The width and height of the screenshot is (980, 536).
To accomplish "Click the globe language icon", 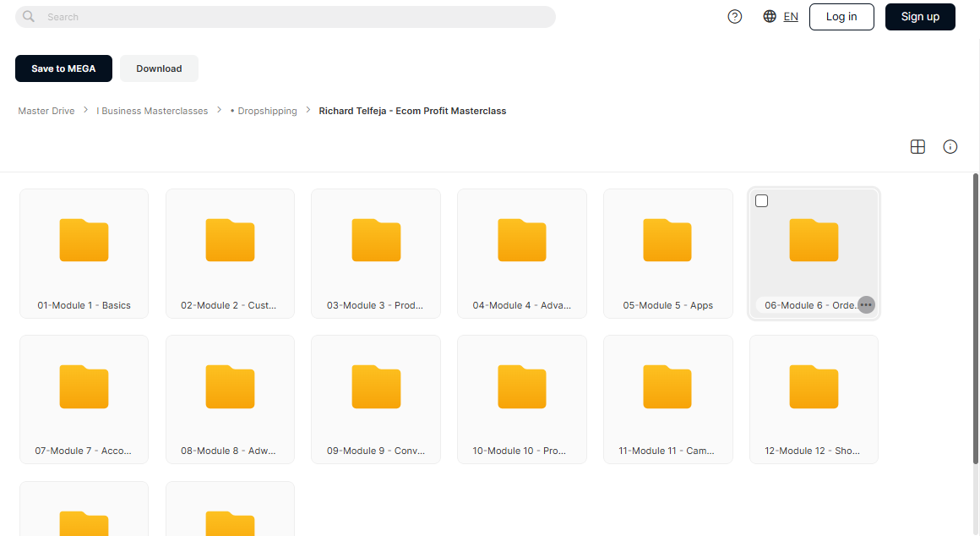I will [x=770, y=16].
